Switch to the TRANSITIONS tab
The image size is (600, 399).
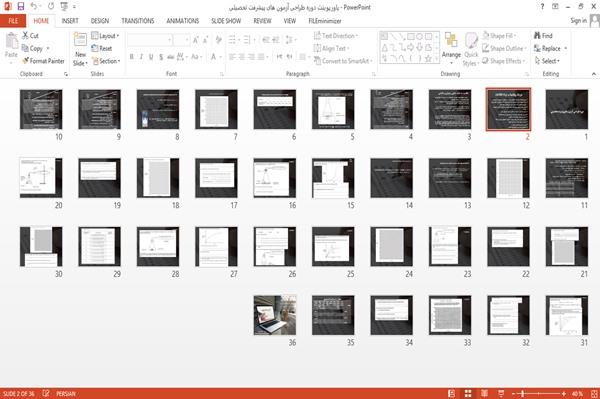coord(138,21)
